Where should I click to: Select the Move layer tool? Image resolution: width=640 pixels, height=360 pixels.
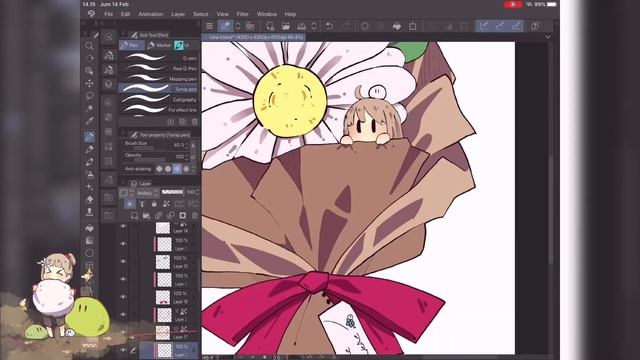[89, 83]
